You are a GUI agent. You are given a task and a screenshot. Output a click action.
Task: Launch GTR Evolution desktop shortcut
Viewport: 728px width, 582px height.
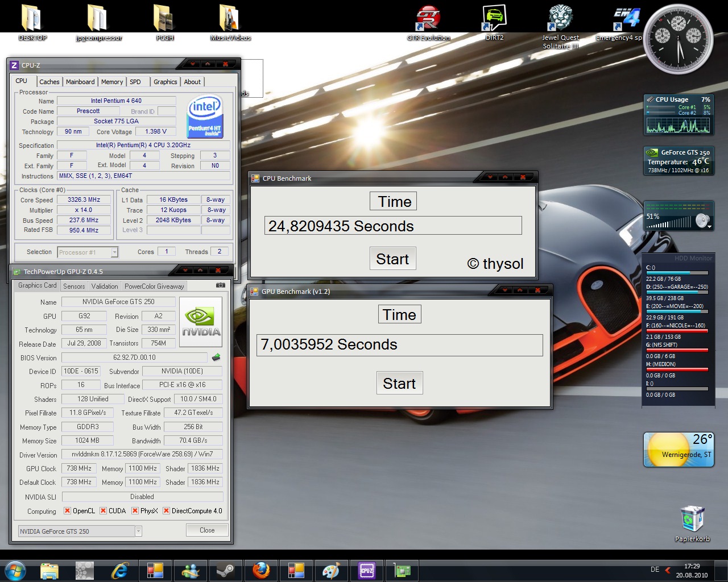click(428, 23)
